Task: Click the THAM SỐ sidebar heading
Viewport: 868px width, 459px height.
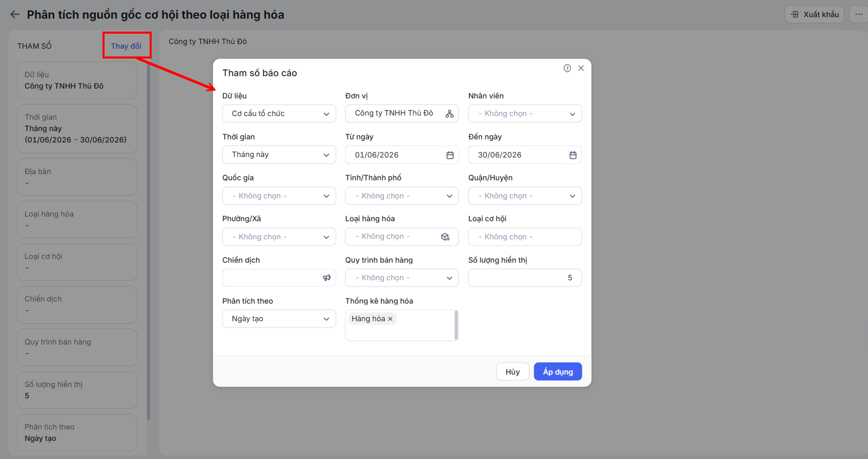Action: (35, 46)
